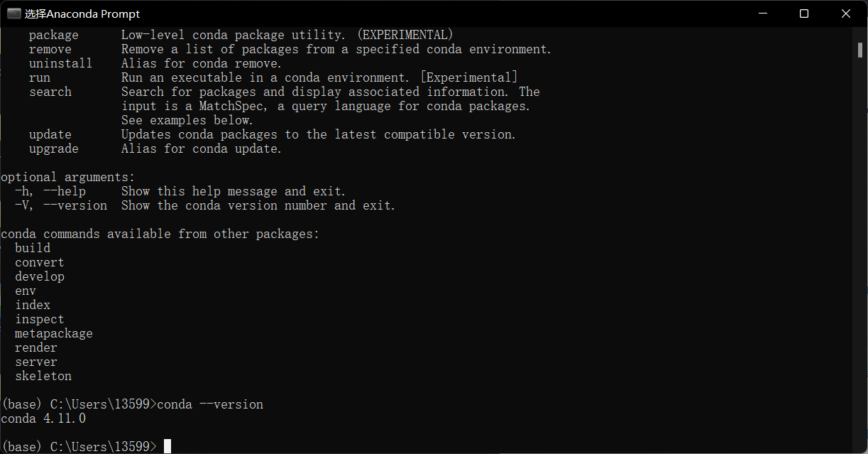Click the 'render' command entry
The image size is (868, 454).
click(35, 347)
